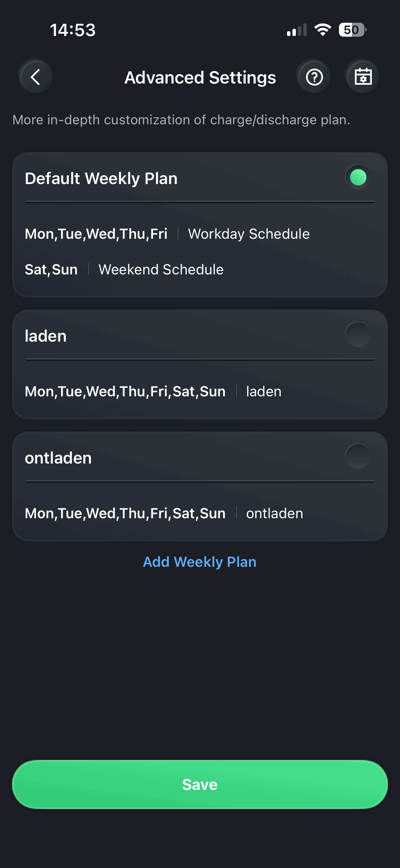Tap the back arrow icon
The image size is (400, 868).
click(36, 77)
